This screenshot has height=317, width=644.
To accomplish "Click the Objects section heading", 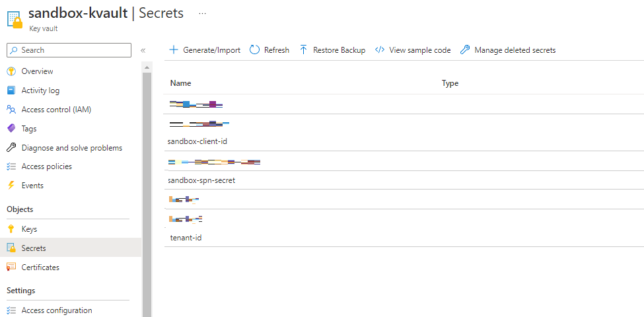I will (x=20, y=209).
